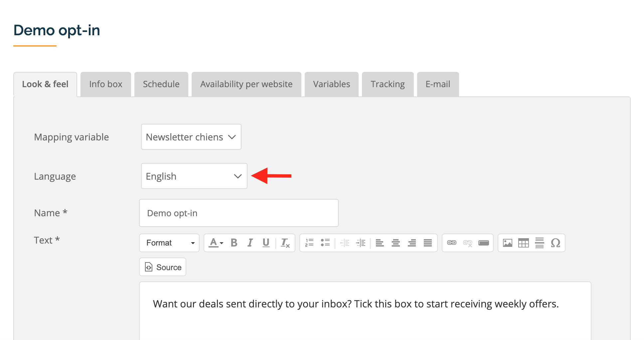Viewport: 644px width, 340px height.
Task: Justify the text alignment
Action: click(428, 243)
